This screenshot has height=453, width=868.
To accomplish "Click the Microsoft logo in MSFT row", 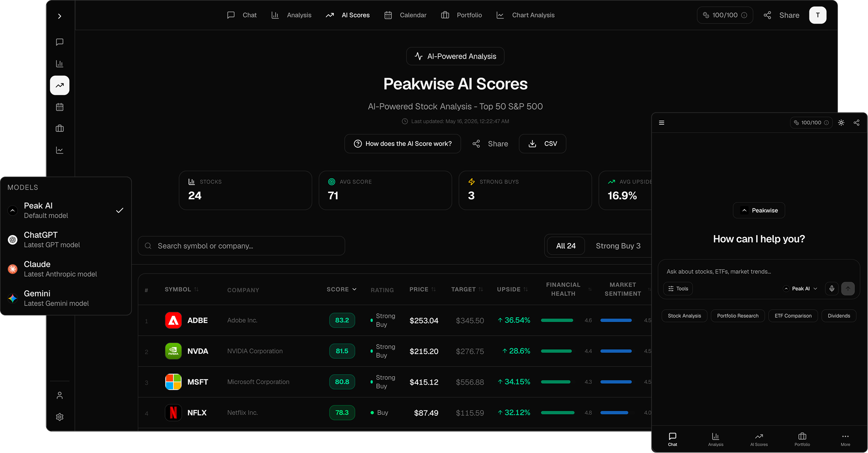I will click(x=174, y=382).
